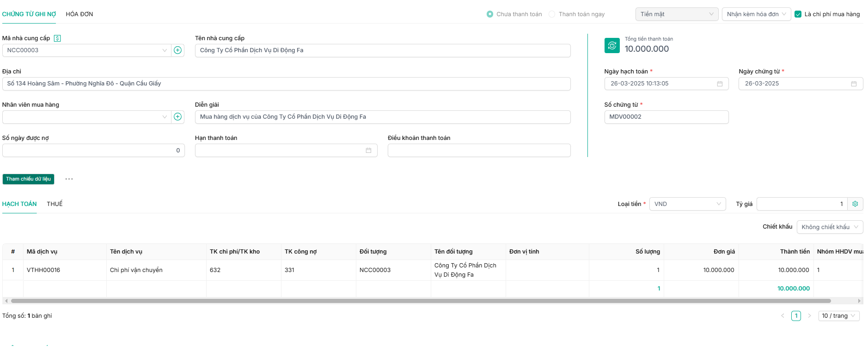Click the dollar icon beside Mã nhà cung cấp

click(x=57, y=38)
